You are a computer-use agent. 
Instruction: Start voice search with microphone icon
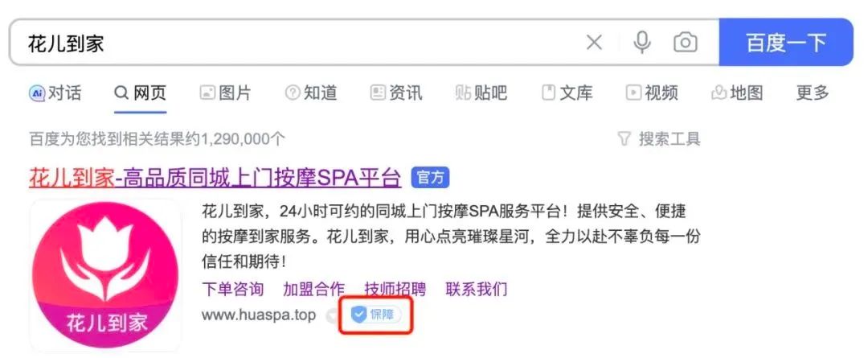(642, 42)
